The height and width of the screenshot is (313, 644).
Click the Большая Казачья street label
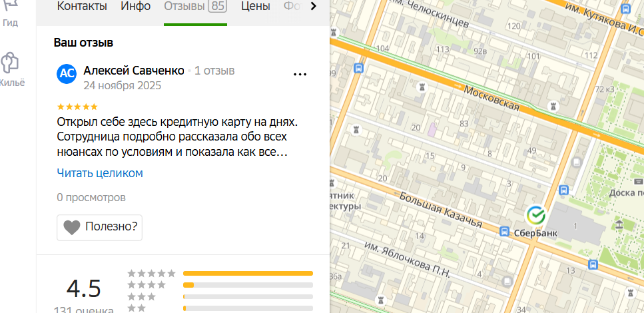click(x=440, y=210)
